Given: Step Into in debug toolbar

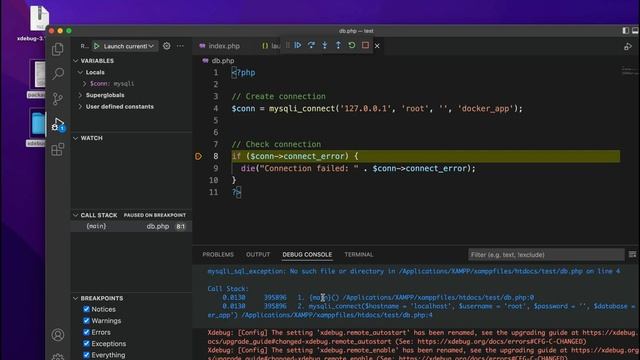Looking at the screenshot, I should [x=325, y=45].
